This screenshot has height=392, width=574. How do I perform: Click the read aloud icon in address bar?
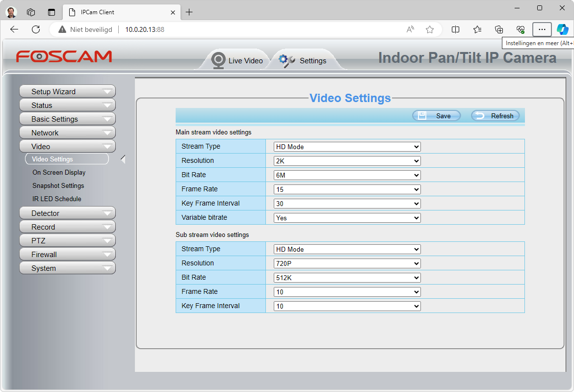(x=411, y=29)
